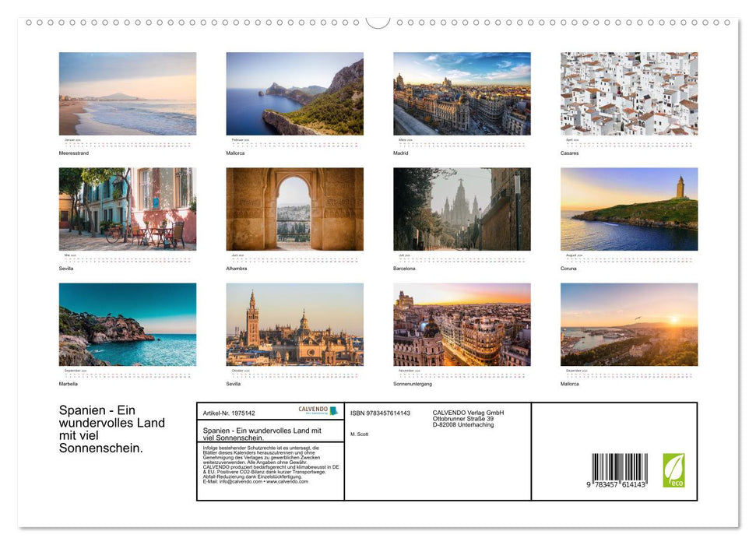Image resolution: width=756 pixels, height=545 pixels.
Task: Select the Barcelona July photo
Action: pos(461,208)
